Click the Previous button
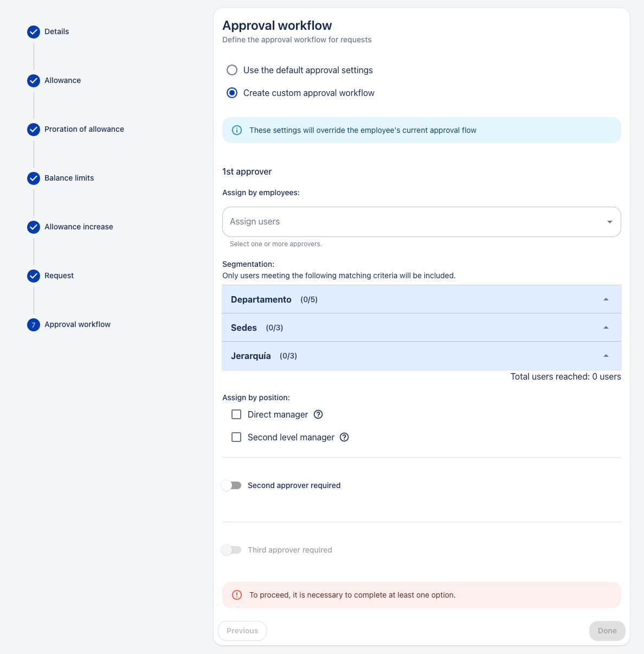 [242, 631]
